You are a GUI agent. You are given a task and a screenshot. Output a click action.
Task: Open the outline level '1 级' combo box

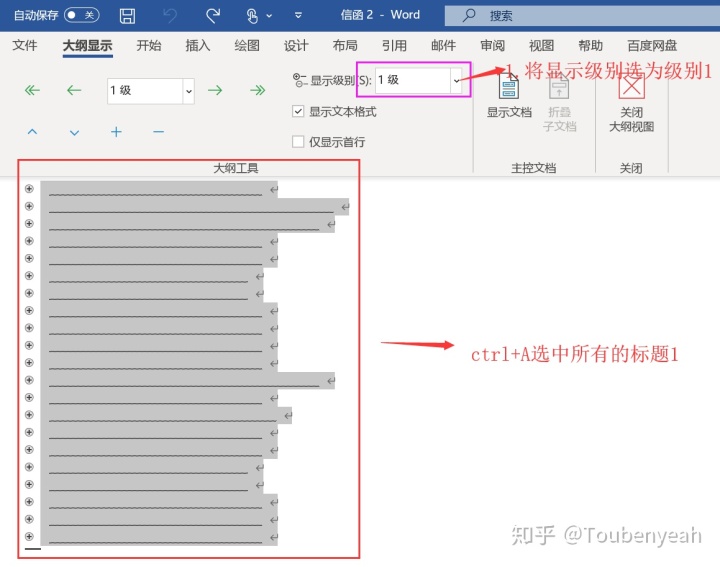click(x=151, y=91)
